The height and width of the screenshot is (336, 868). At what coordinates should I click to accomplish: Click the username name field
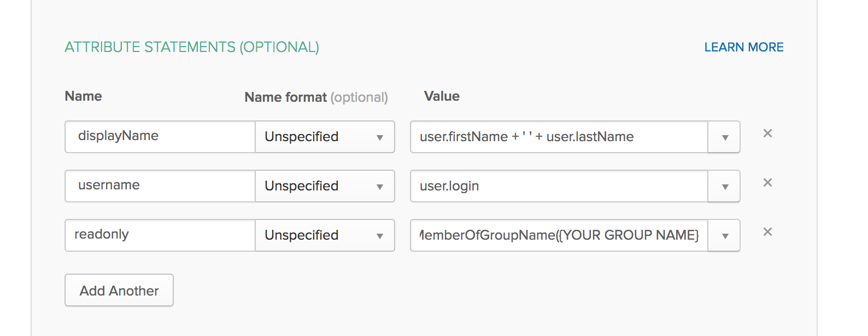point(160,186)
